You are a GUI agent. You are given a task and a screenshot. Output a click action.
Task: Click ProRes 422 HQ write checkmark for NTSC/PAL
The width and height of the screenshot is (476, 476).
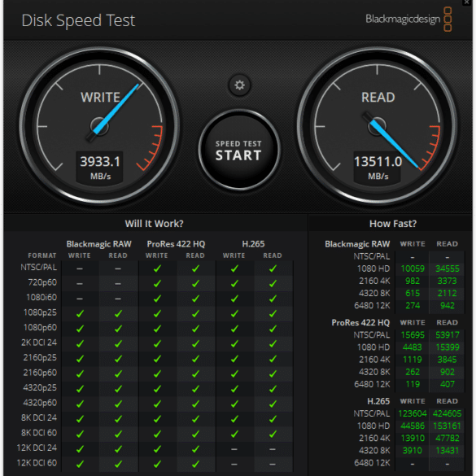pyautogui.click(x=157, y=269)
